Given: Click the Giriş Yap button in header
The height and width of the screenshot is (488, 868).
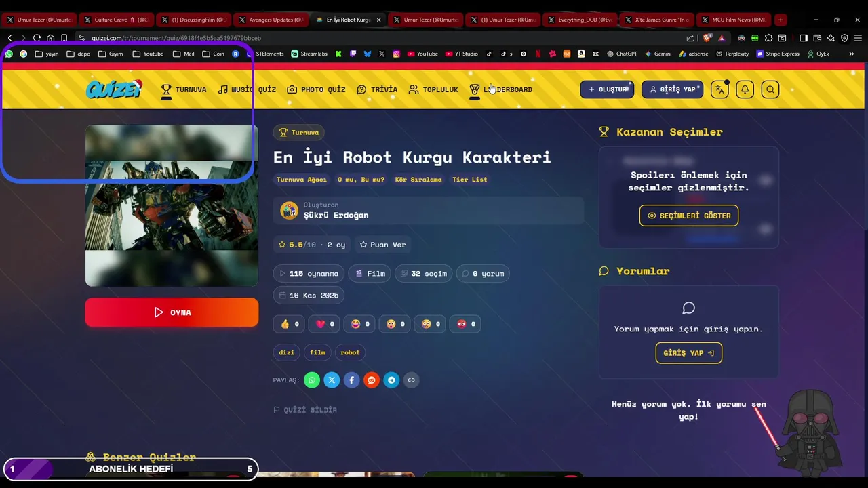Looking at the screenshot, I should [x=672, y=89].
